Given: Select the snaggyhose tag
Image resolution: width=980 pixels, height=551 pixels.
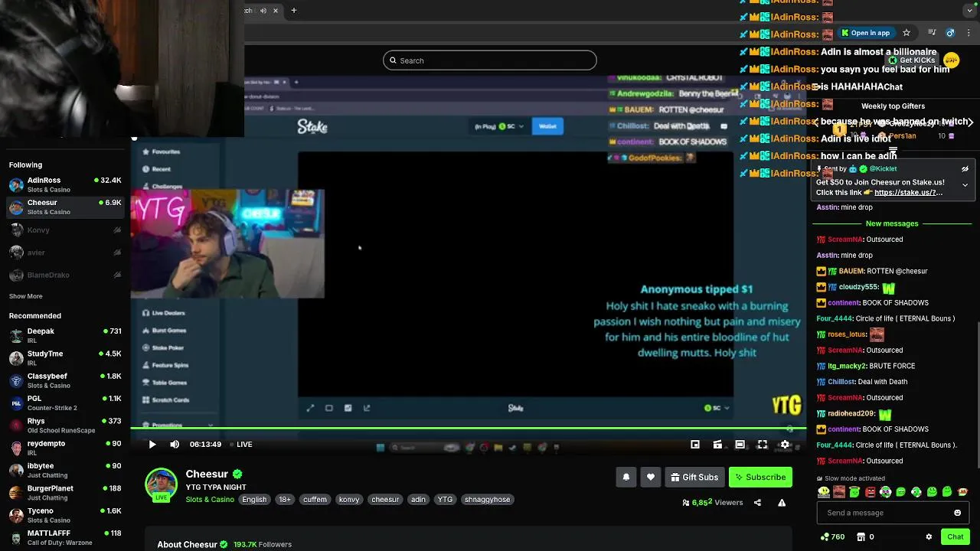Looking at the screenshot, I should click(x=487, y=500).
